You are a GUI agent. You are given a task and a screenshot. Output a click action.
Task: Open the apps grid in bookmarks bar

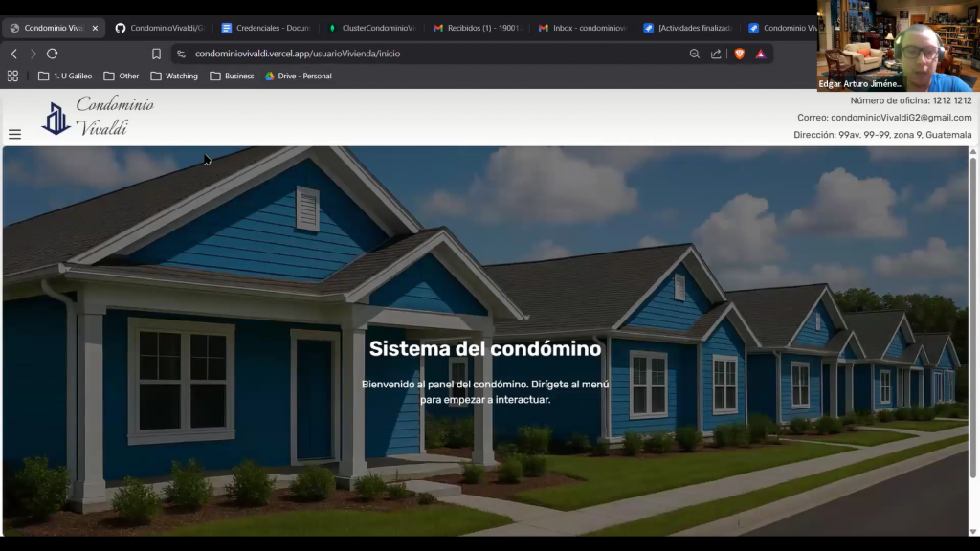pos(12,76)
